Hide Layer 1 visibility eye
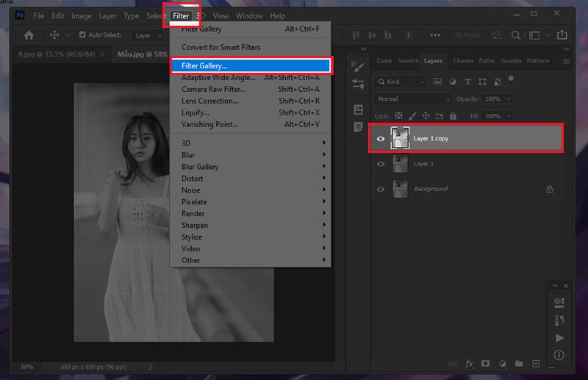Viewport: 588px width, 380px height. tap(381, 164)
